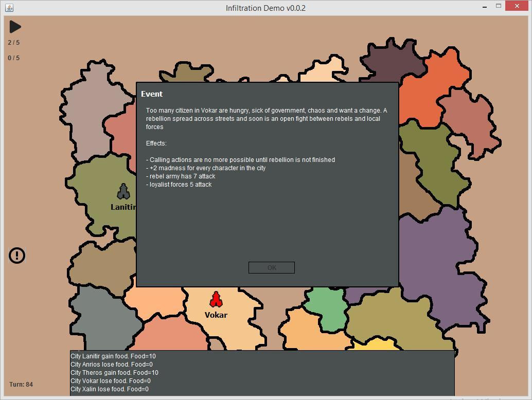The image size is (532, 400).
Task: Select log line "City Xalin lose food. Food=0"
Action: click(110, 389)
